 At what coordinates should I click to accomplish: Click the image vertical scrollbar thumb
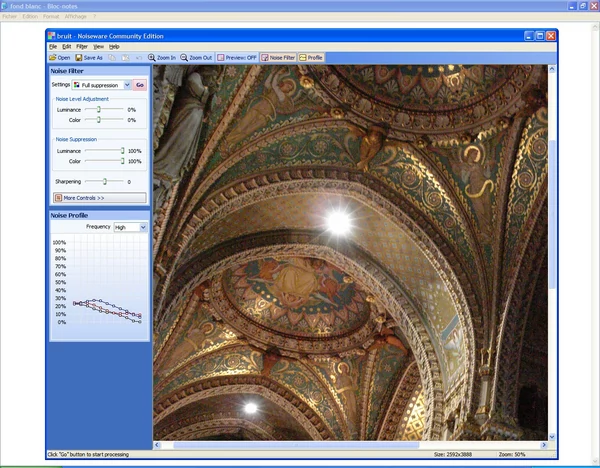tap(552, 214)
